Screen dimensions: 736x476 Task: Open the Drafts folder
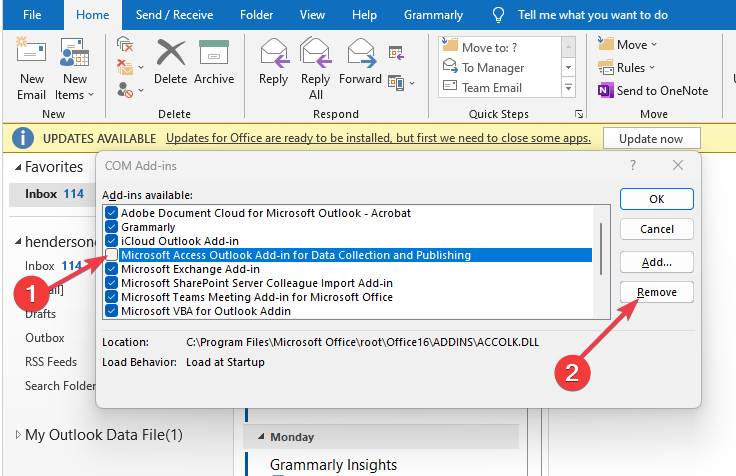pos(40,314)
